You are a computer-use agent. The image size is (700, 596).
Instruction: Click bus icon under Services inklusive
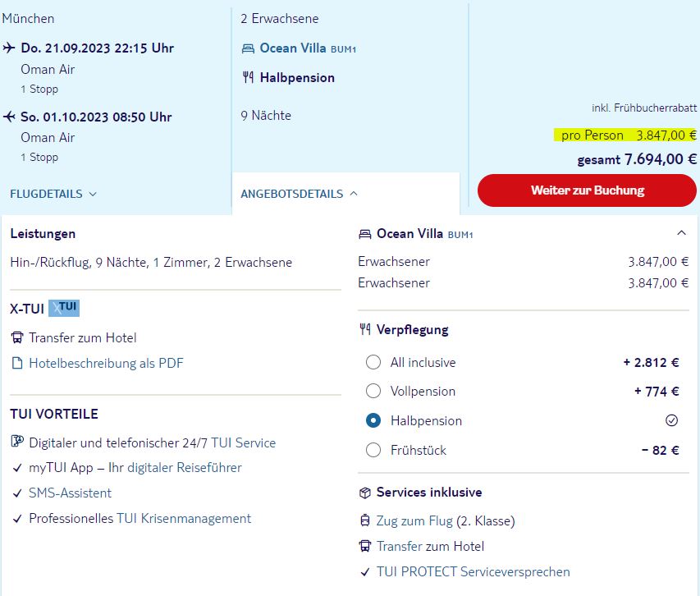click(x=364, y=546)
